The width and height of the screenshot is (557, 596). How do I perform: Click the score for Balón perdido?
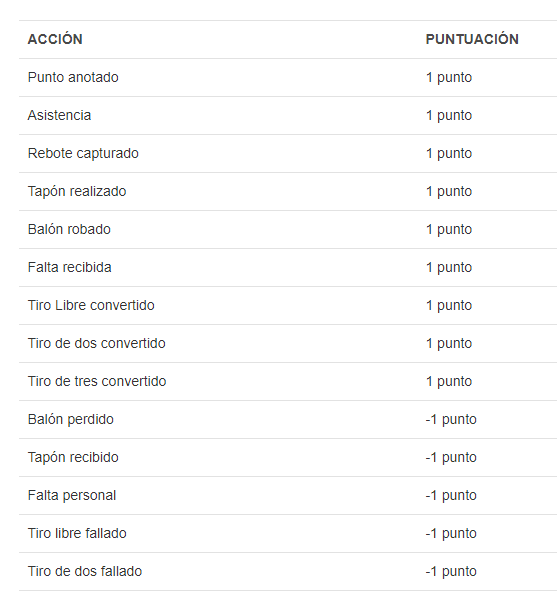click(x=451, y=419)
